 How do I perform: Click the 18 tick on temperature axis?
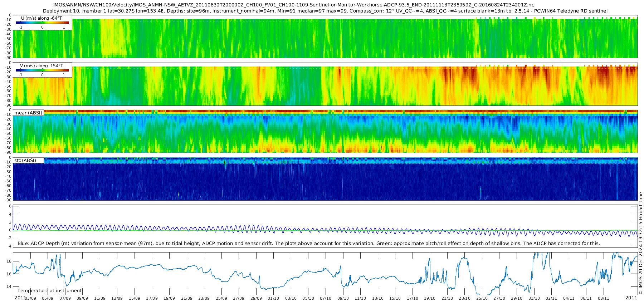(9, 261)
